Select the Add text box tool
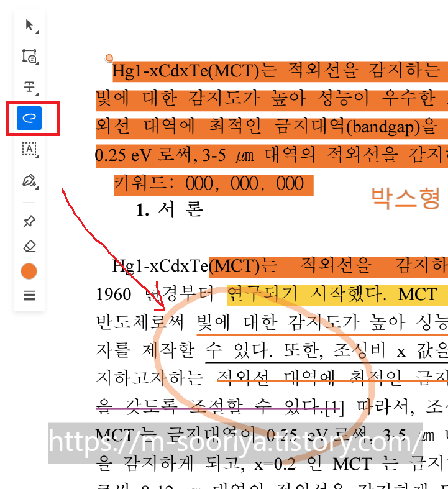This screenshot has height=489, width=448. [29, 149]
